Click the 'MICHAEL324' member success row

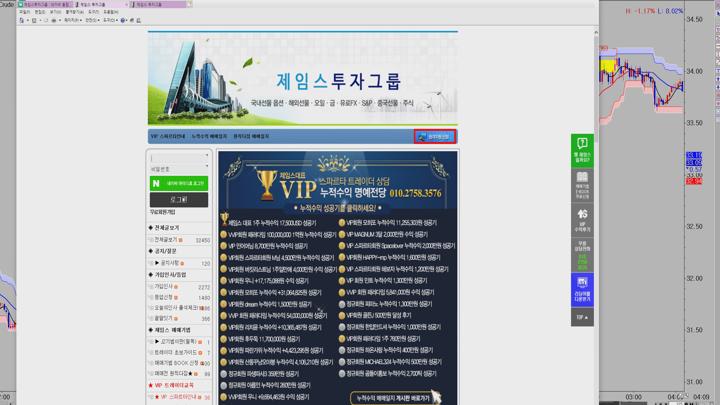coord(390,362)
